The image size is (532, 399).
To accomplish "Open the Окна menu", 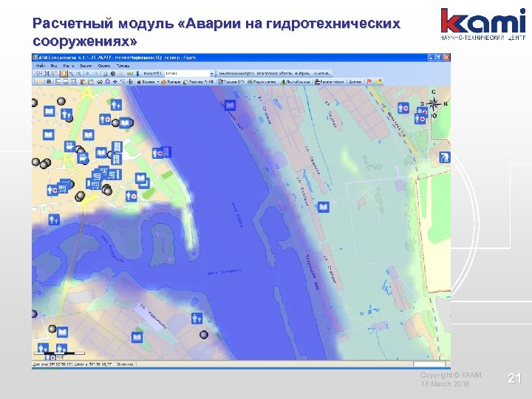I will pyautogui.click(x=104, y=66).
